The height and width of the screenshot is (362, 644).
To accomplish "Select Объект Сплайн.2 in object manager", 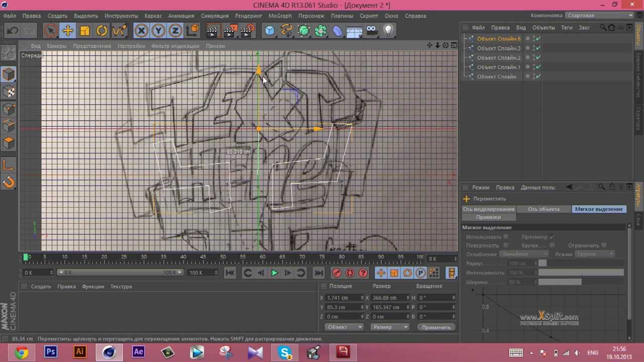I will [x=499, y=58].
